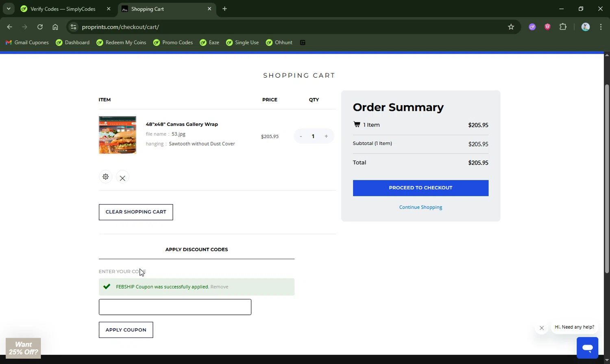Bookmark this page with the star icon
The image size is (610, 364).
pyautogui.click(x=511, y=27)
